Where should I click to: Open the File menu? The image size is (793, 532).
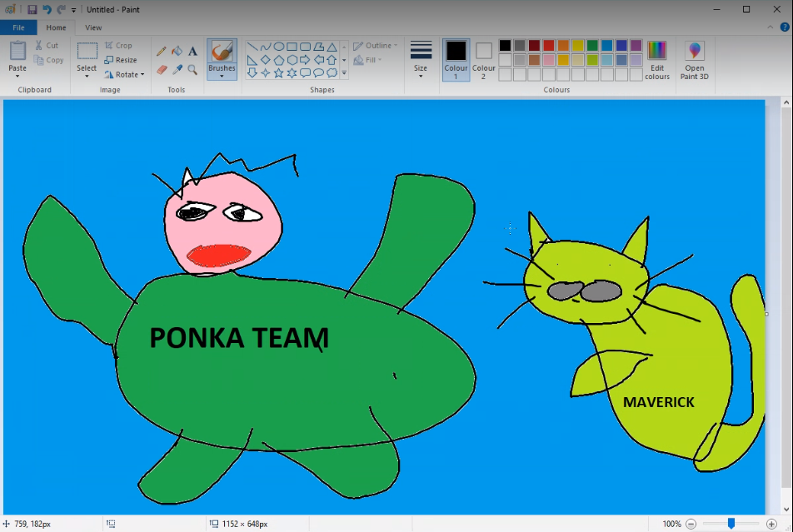(18, 27)
